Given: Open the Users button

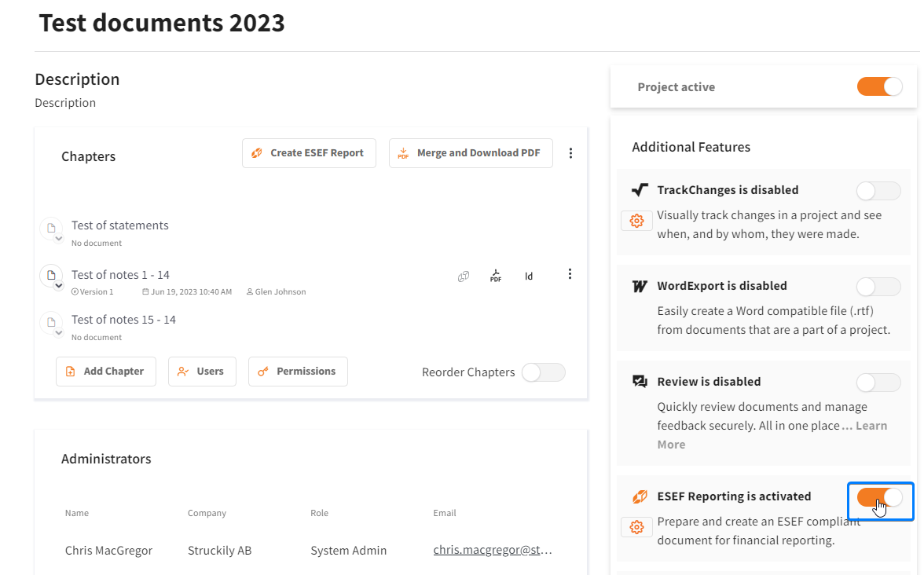Looking at the screenshot, I should [202, 371].
